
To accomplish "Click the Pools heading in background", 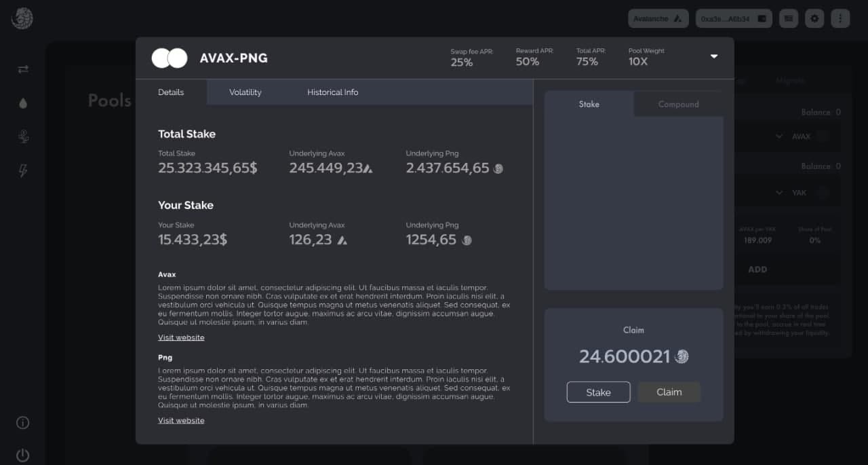I will point(110,101).
